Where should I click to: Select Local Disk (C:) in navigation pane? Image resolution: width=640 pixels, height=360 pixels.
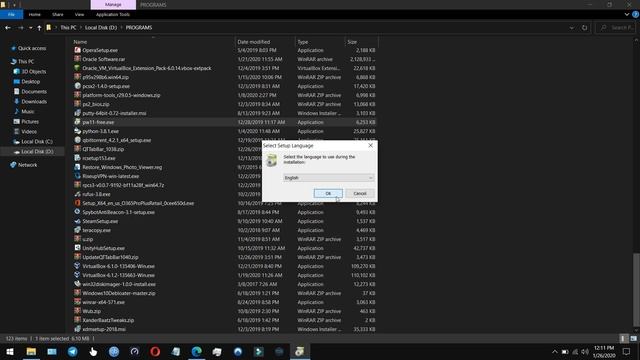coord(37,142)
